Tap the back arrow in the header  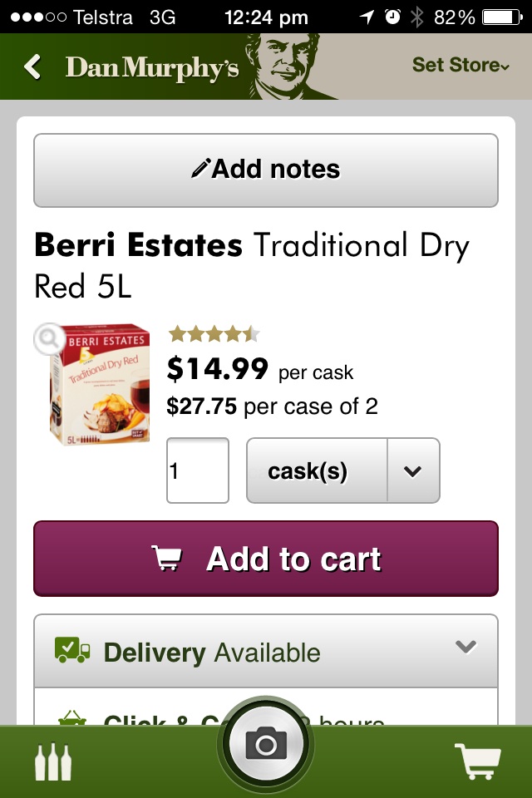[x=32, y=66]
